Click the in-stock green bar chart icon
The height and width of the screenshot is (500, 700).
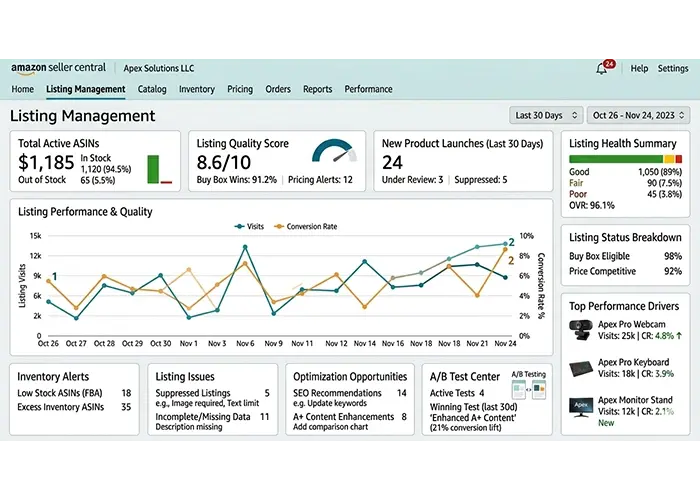153,169
